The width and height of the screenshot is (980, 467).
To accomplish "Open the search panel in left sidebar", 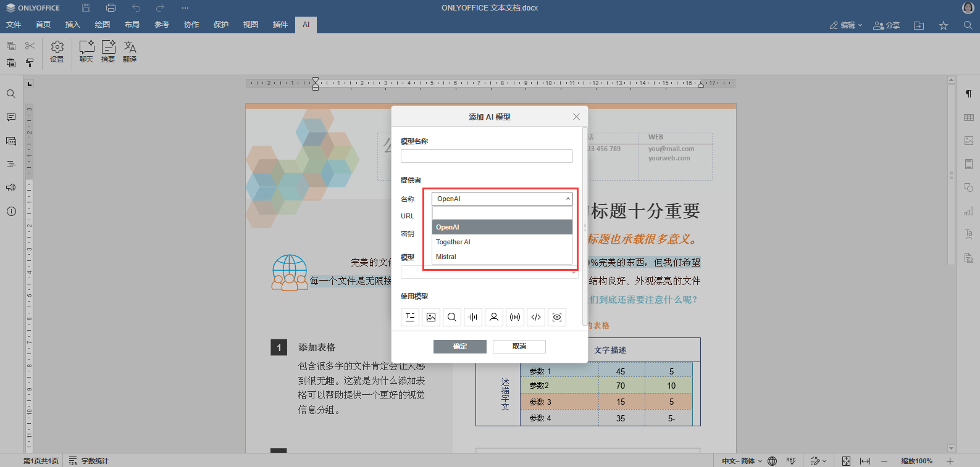I will pyautogui.click(x=11, y=94).
